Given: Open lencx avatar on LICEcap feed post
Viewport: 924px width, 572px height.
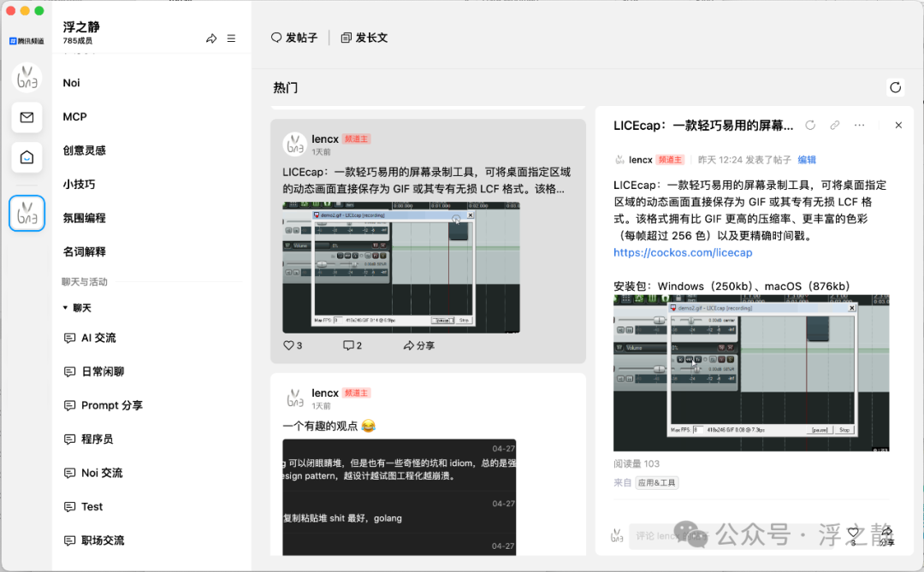Looking at the screenshot, I should click(294, 144).
